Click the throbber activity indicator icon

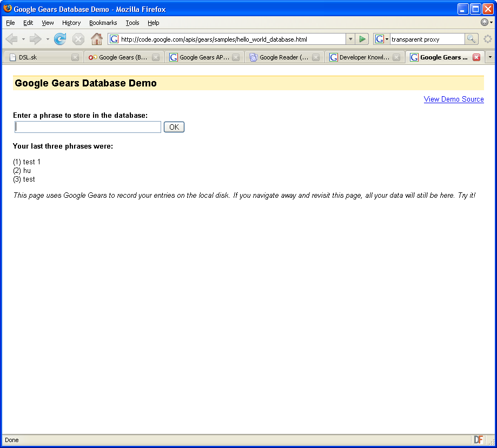[x=487, y=39]
